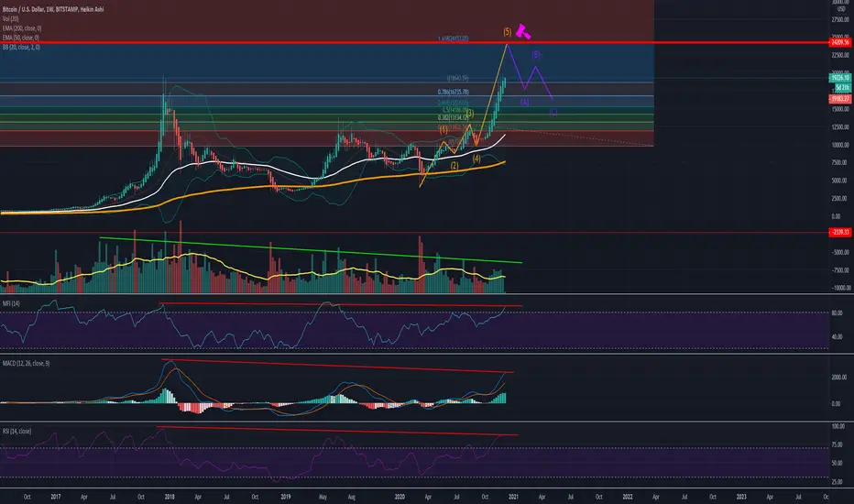Screen dimensions: 854x504
Task: Click the 2017 marker on time axis
Action: [x=55, y=497]
